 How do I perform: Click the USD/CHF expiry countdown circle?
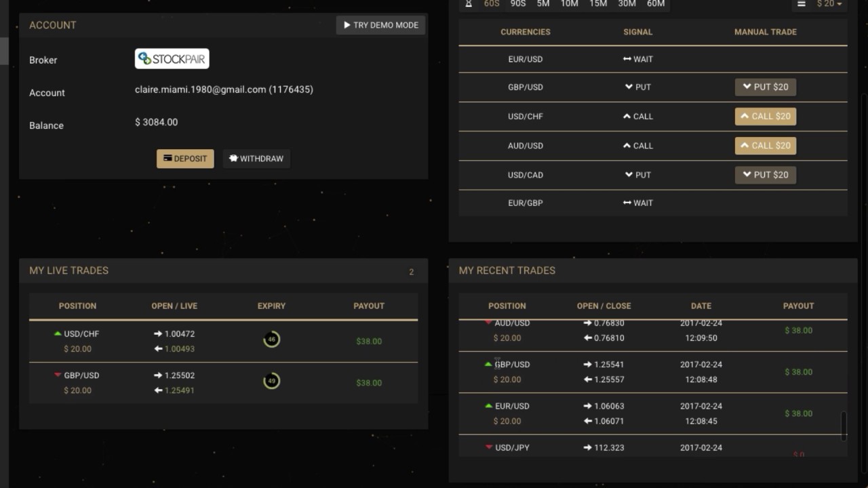(271, 339)
